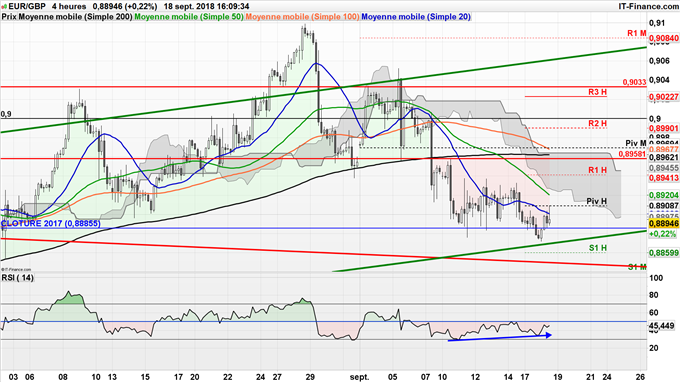Click the 'R1 H' resistance label
Viewport: 680px width, 382px height.
(597, 170)
